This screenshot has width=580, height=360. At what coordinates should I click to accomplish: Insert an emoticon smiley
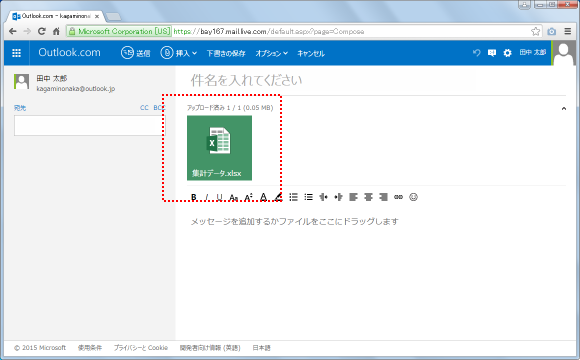pos(414,197)
